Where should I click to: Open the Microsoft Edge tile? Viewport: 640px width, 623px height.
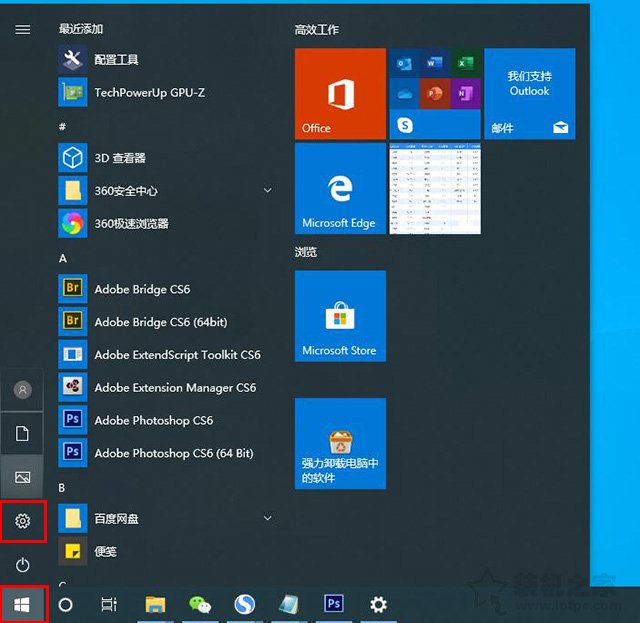click(x=340, y=188)
